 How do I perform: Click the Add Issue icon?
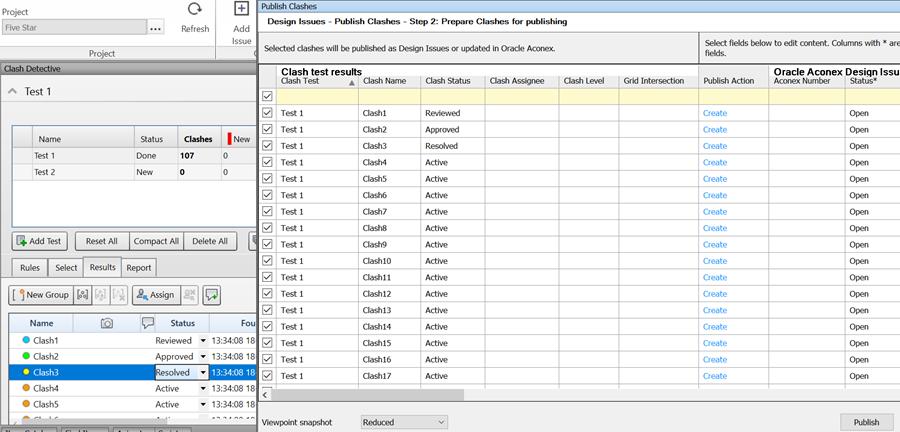241,11
